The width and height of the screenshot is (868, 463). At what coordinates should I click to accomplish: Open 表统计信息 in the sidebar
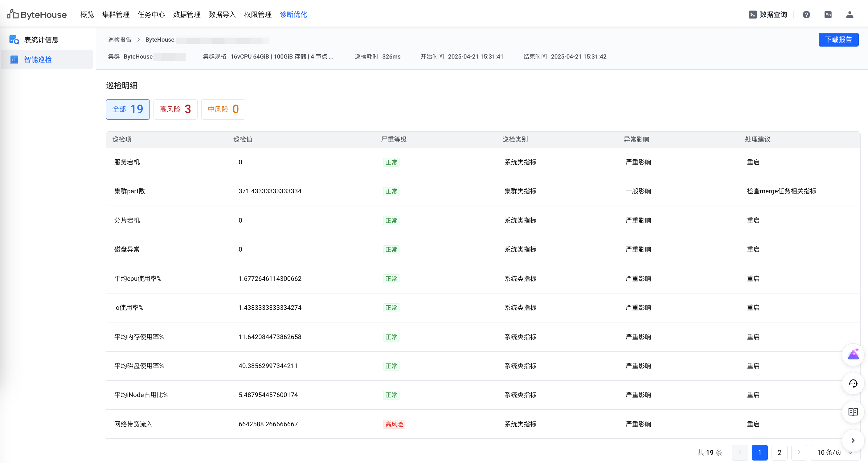tap(41, 40)
